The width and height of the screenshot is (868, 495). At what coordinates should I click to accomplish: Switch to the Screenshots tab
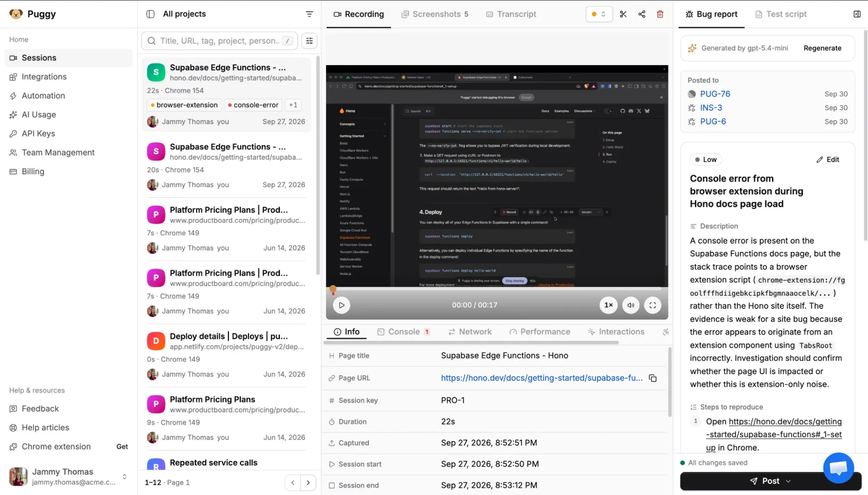[435, 14]
